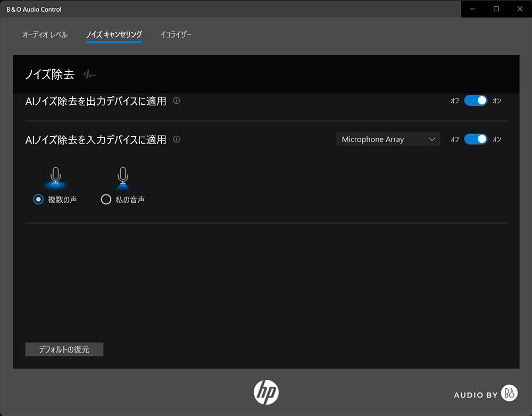Maximize the B&O Audio Control window
The image size is (532, 416).
[x=496, y=9]
